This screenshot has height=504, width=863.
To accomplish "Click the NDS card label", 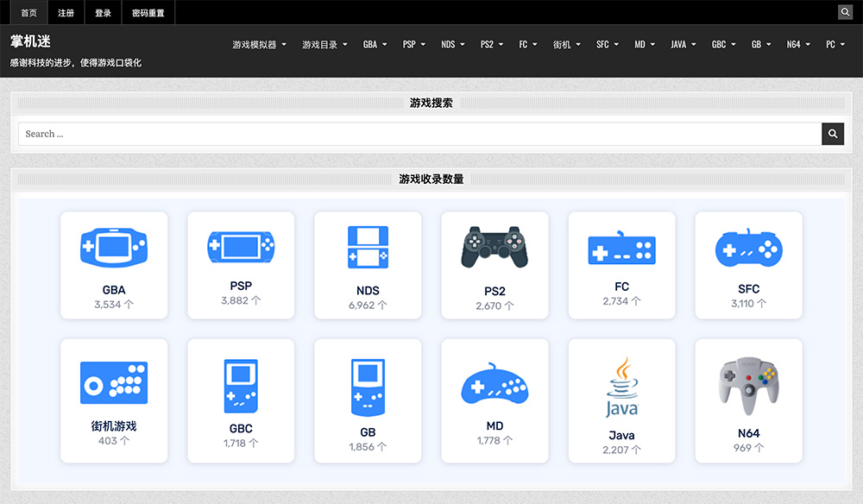I will (368, 291).
